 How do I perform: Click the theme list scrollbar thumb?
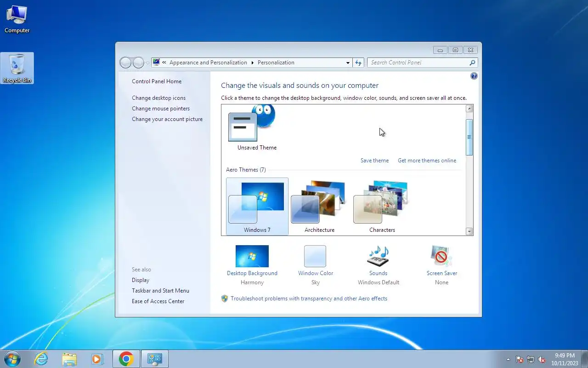tap(469, 137)
